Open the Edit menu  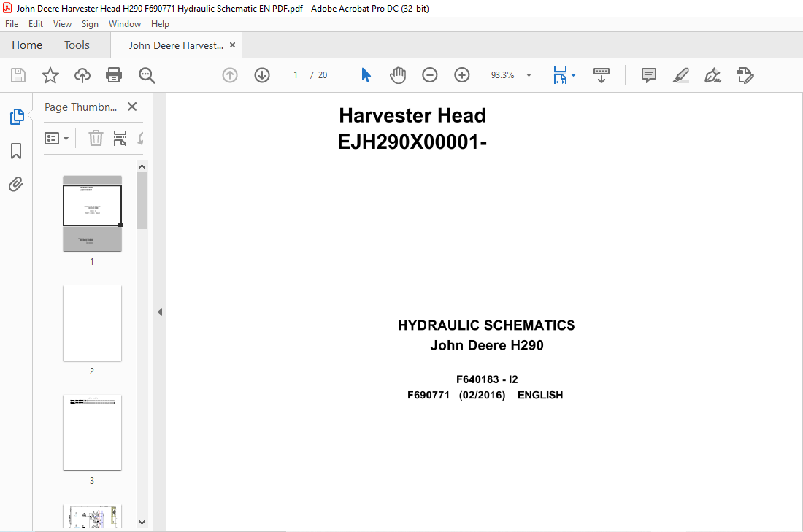pyautogui.click(x=35, y=24)
